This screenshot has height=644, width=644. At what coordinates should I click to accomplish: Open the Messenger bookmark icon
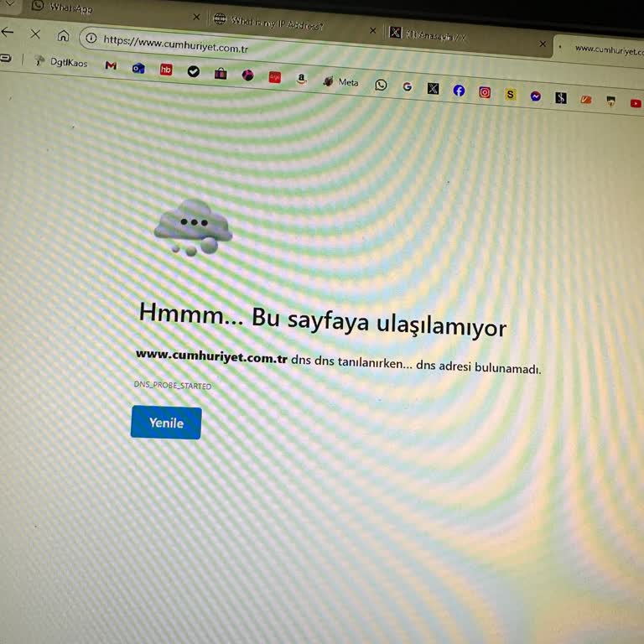536,96
